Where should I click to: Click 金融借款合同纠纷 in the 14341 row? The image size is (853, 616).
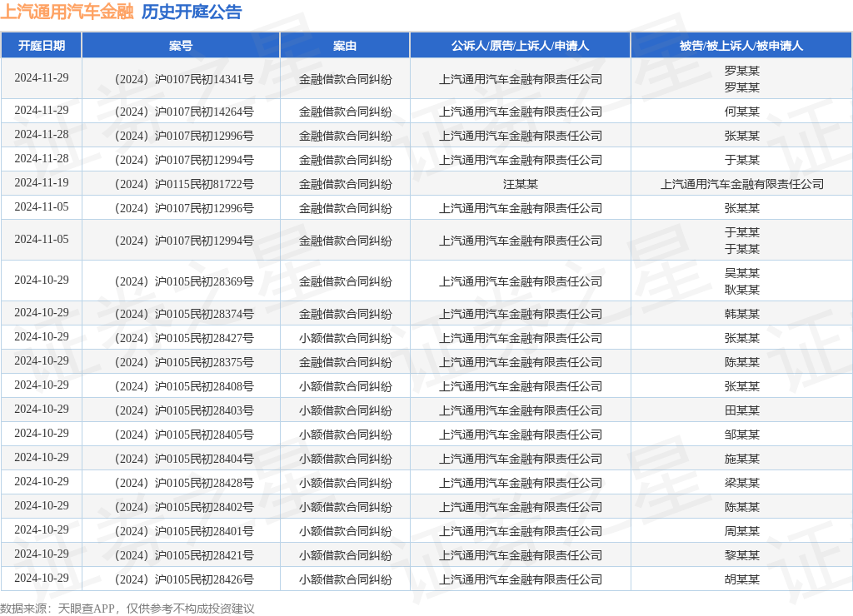coord(345,79)
